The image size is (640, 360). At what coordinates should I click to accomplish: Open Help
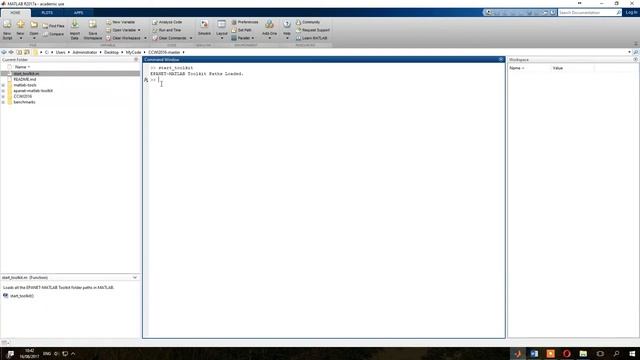[x=287, y=30]
